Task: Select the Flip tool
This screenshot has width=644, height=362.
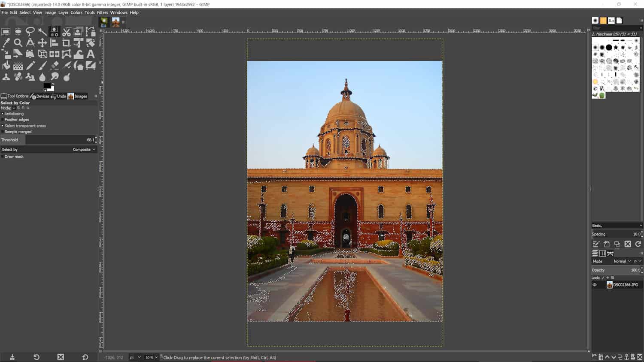Action: (x=54, y=54)
